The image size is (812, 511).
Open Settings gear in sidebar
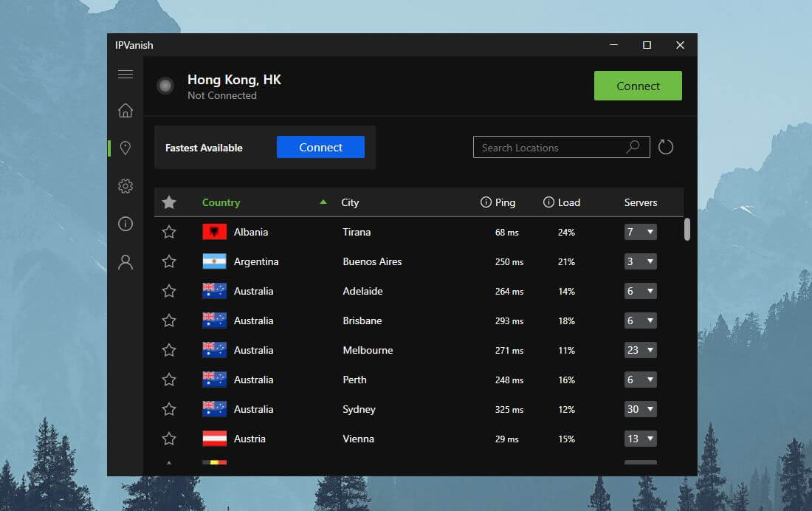125,186
